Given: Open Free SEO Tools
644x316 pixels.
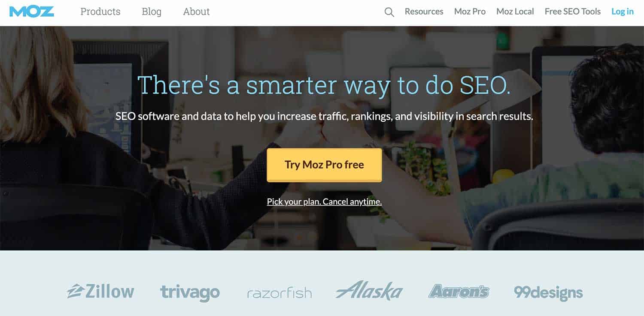Looking at the screenshot, I should click(x=573, y=12).
